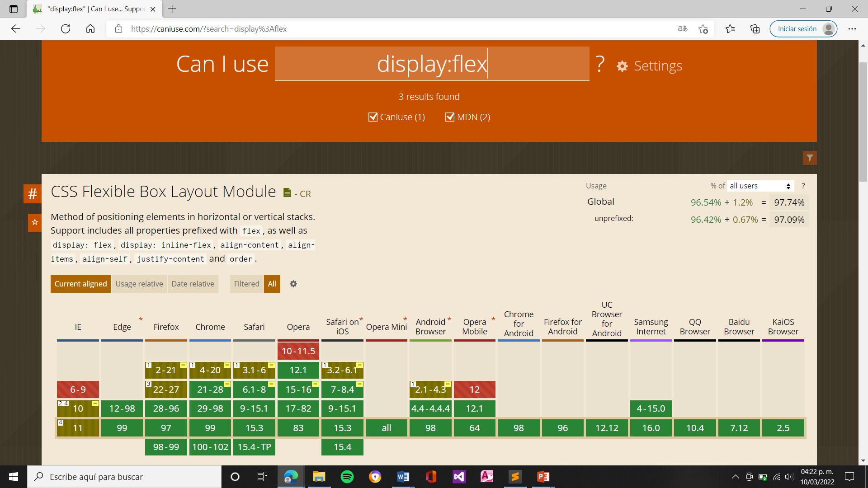Click the display:flex search field
The height and width of the screenshot is (488, 868).
(432, 64)
